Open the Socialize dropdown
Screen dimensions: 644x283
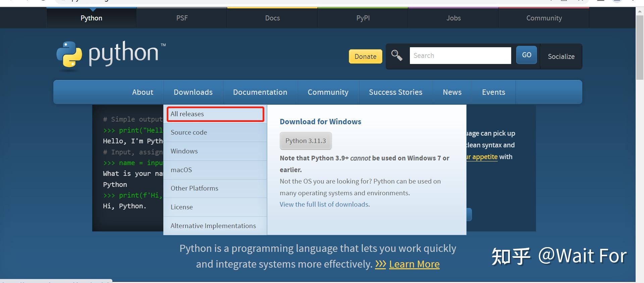(561, 57)
